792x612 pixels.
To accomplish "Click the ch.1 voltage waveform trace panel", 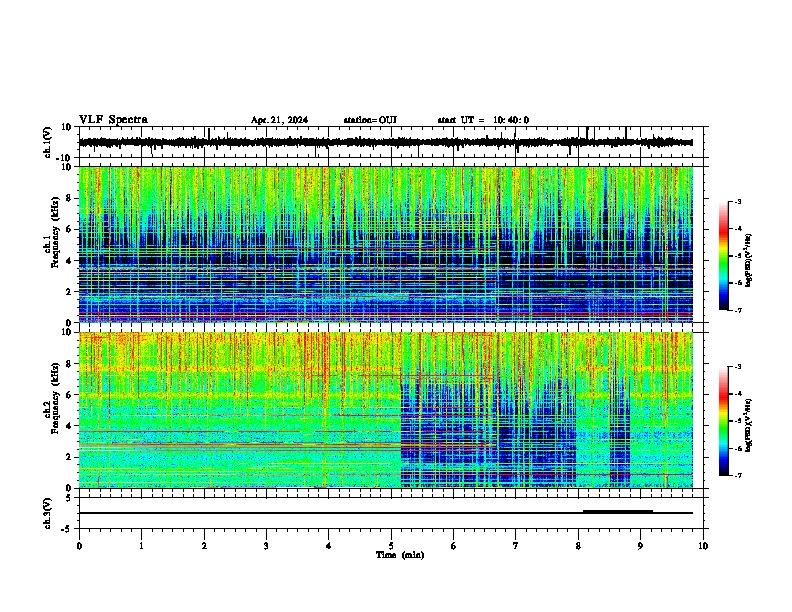I will (391, 142).
